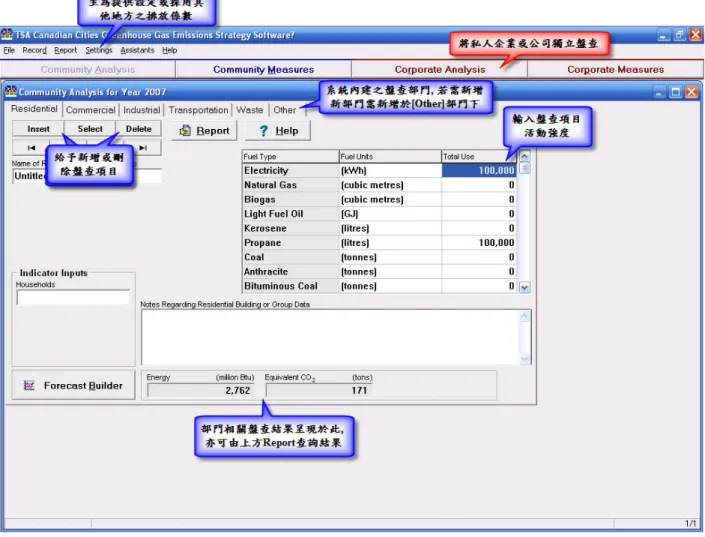Switch to Community Measures section
This screenshot has width=705, height=537.
click(263, 70)
